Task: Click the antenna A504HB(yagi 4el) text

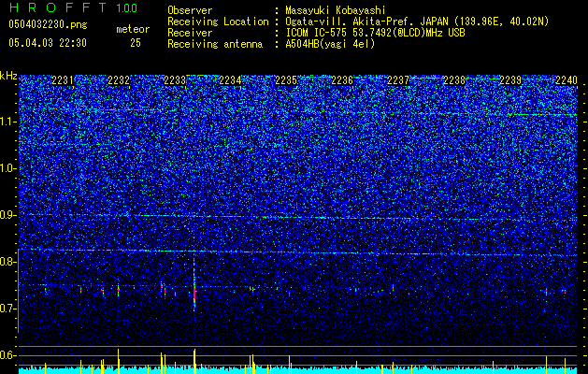Action: click(x=330, y=44)
